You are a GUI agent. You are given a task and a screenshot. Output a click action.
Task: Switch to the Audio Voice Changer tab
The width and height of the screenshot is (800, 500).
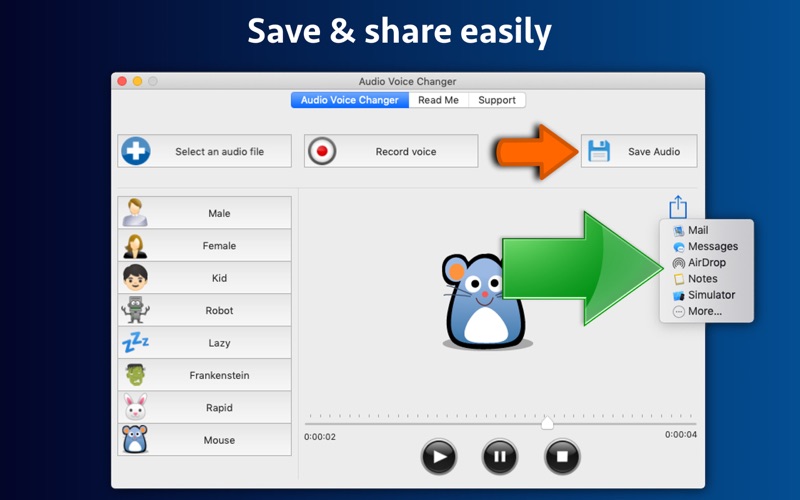349,100
